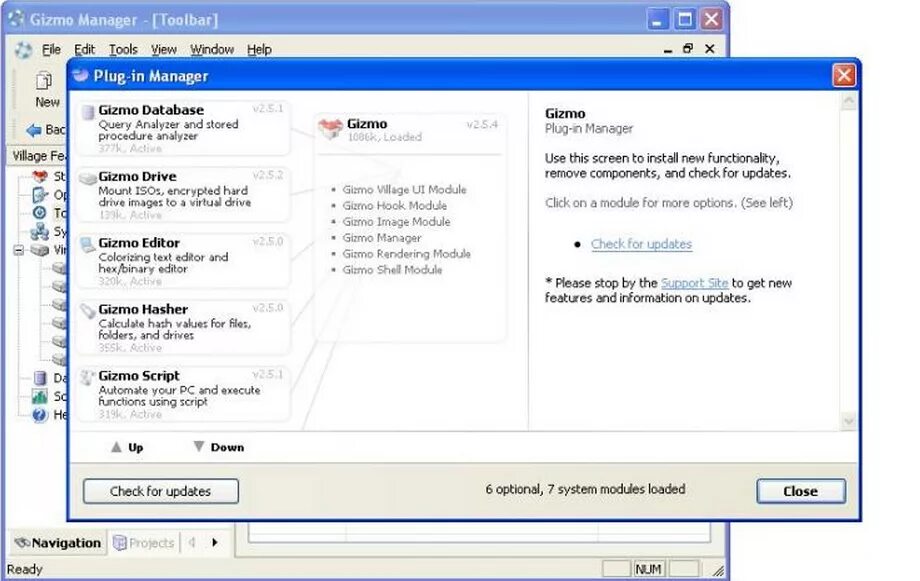Click the Down arrow icon
Screen dimensions: 920x581
click(x=199, y=447)
